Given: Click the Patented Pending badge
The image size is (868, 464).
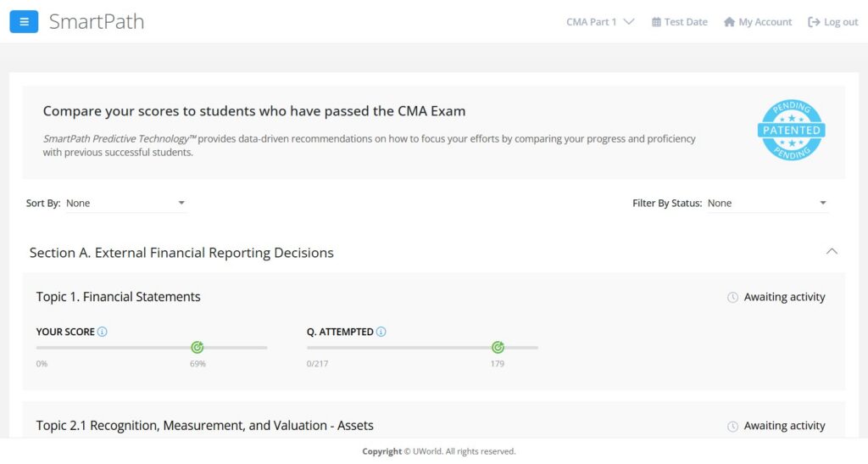Looking at the screenshot, I should tap(792, 130).
